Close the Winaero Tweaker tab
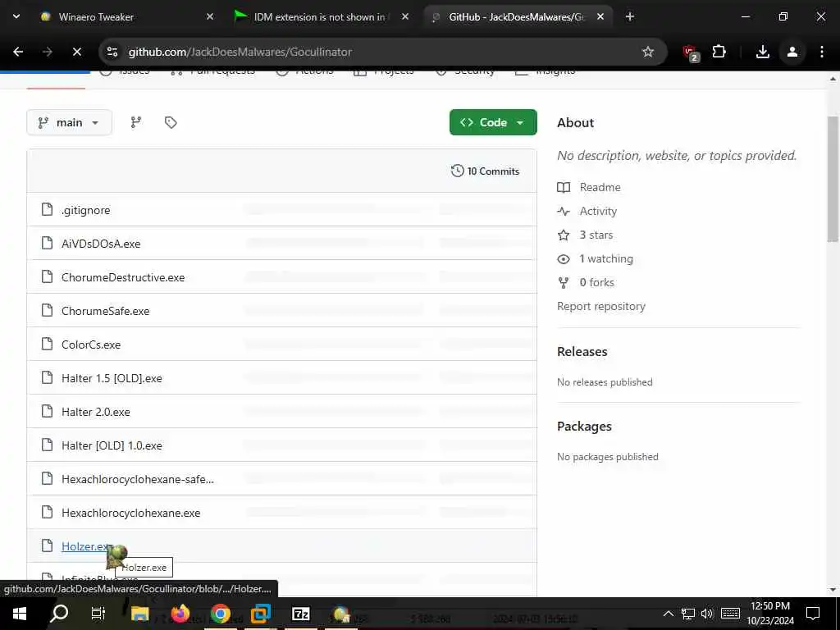Screen dimensions: 840x630 tap(210, 16)
